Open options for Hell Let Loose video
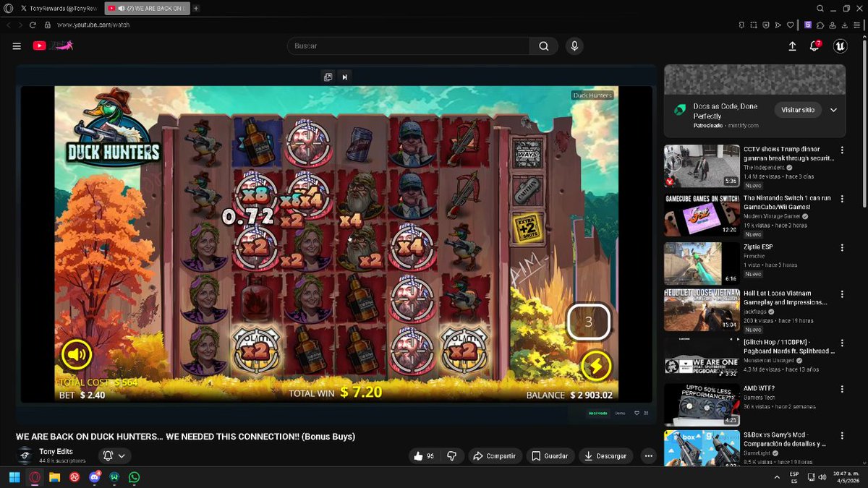 point(842,294)
